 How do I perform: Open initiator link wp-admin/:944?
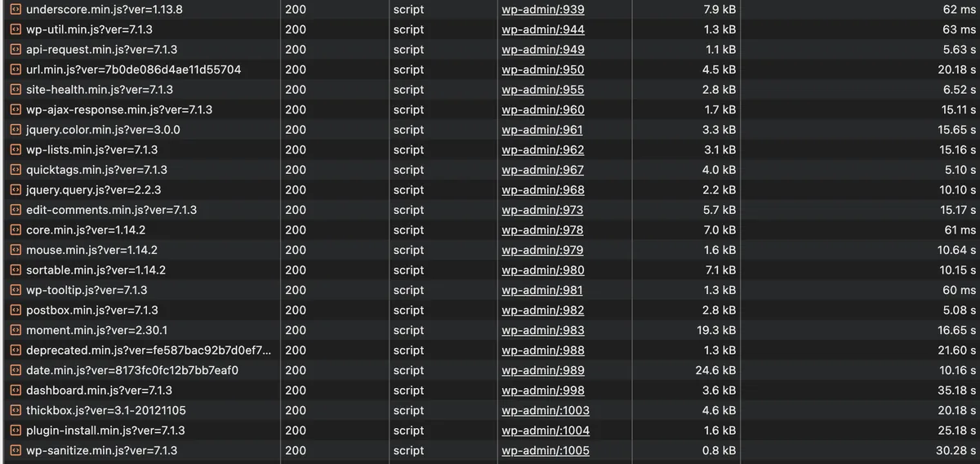point(543,29)
